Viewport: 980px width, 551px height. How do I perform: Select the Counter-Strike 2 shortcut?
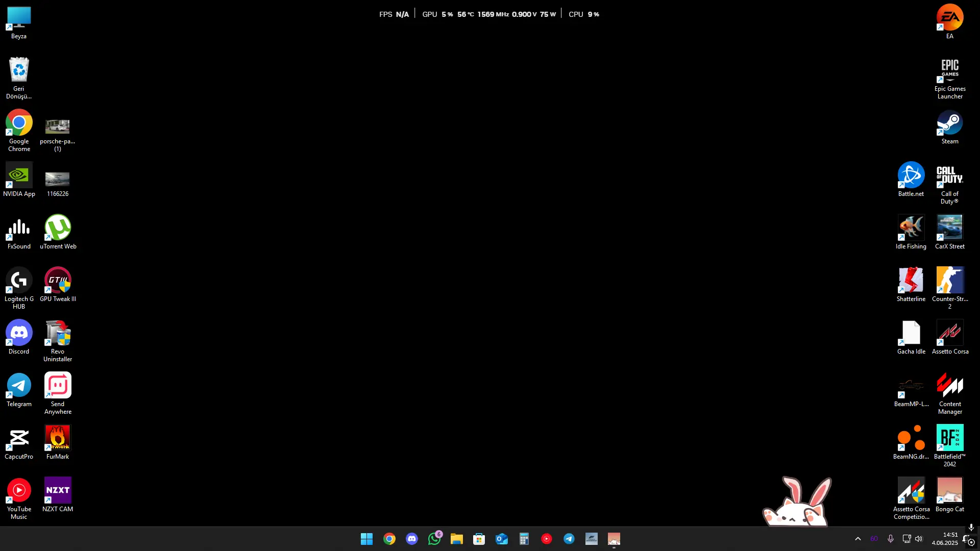click(950, 288)
